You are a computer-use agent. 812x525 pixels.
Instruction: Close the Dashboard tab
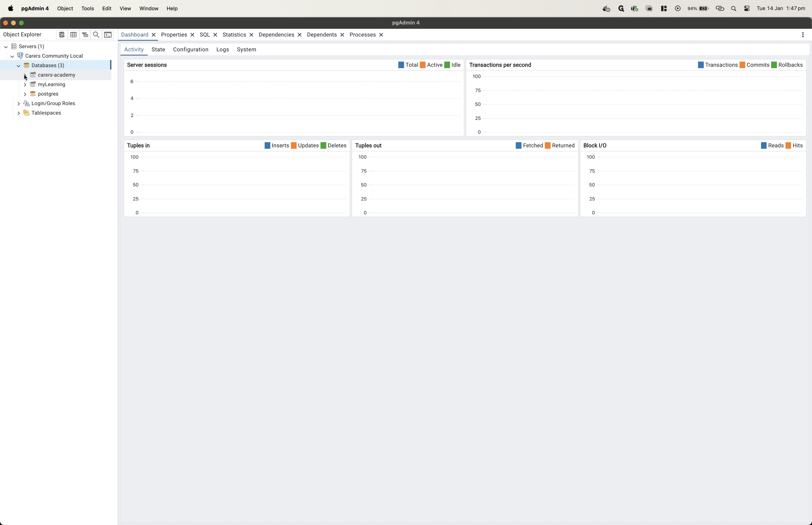(154, 35)
